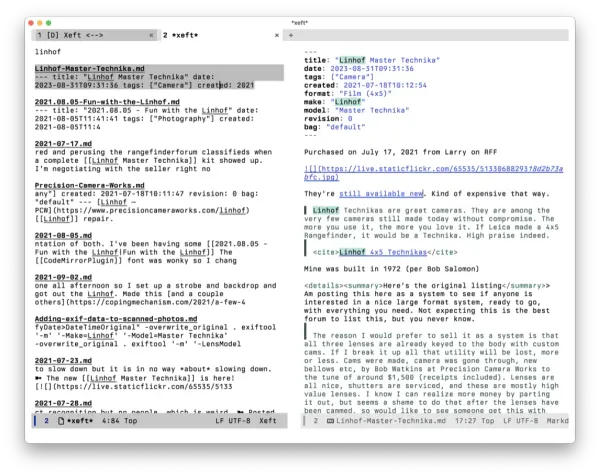This screenshot has height=476, width=600.
Task: Click bag value "default"
Action: 346,127
